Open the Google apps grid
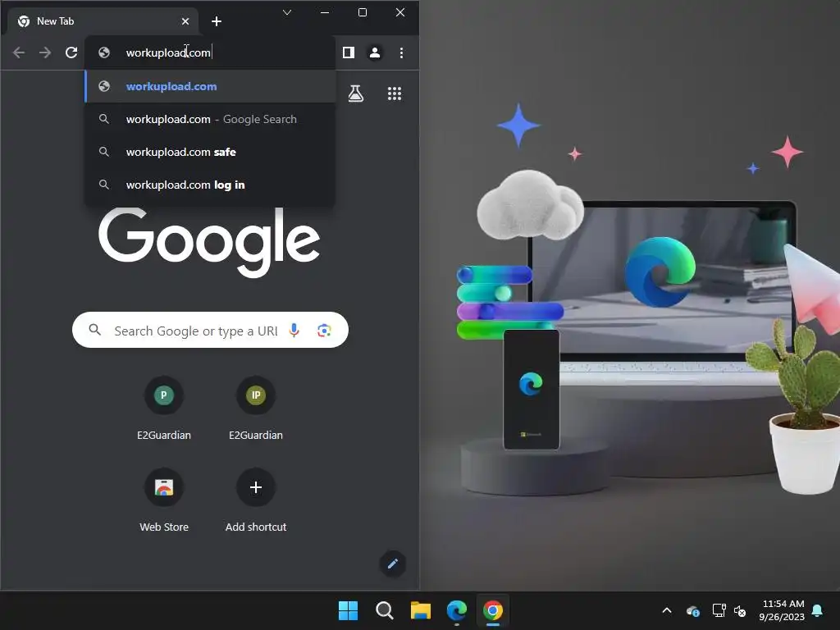This screenshot has width=840, height=630. 395,94
